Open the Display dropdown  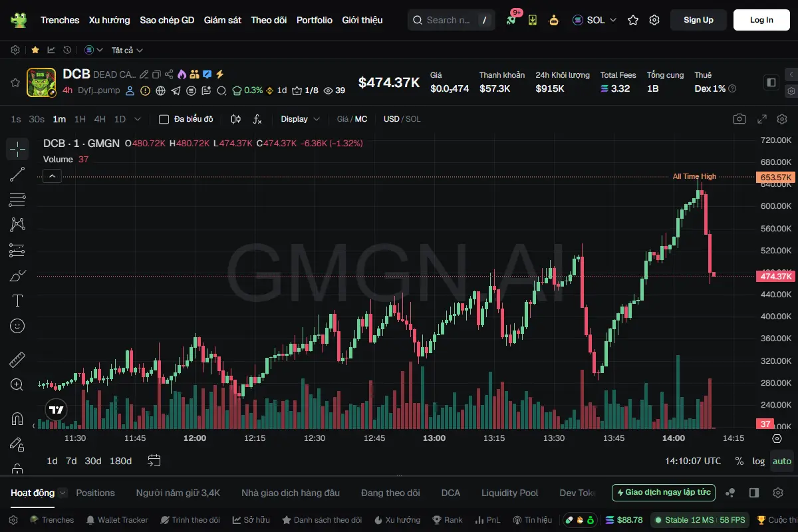click(301, 119)
